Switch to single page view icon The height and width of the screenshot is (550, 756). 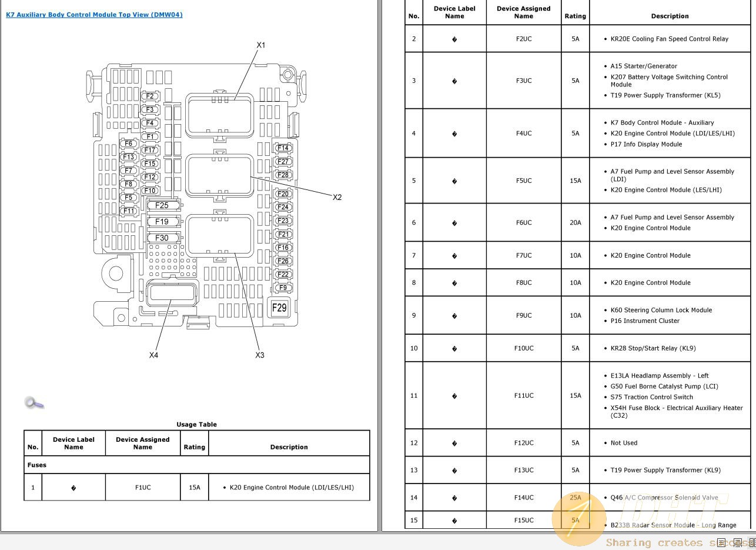pyautogui.click(x=721, y=543)
